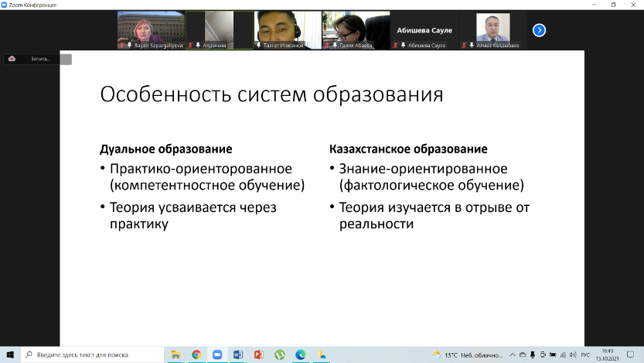Show next participants with blue arrow button
The height and width of the screenshot is (363, 644).
540,30
